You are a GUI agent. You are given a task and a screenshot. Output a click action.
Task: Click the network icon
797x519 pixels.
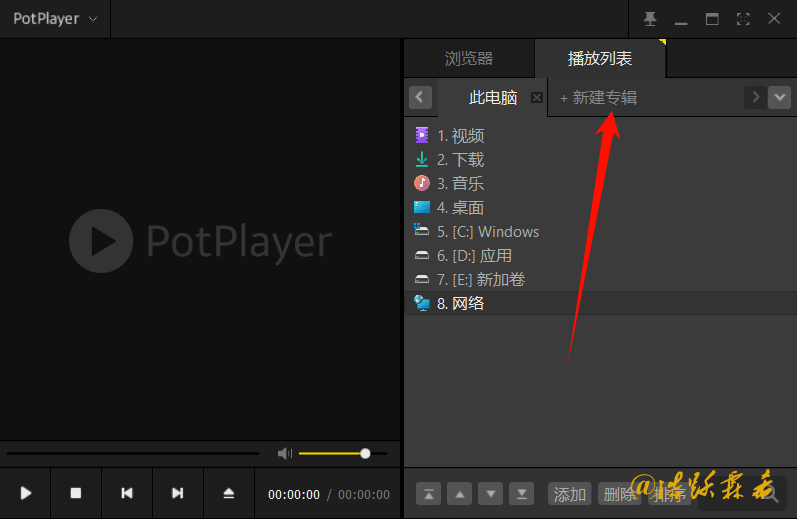[x=422, y=303]
